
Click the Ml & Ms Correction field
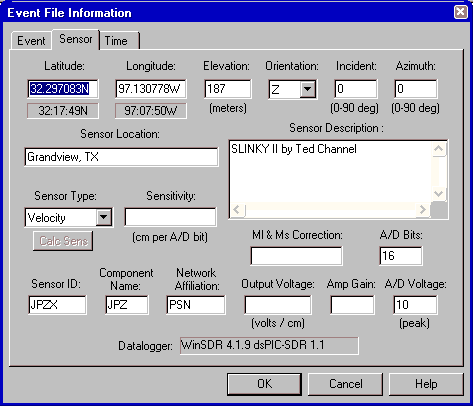point(296,256)
